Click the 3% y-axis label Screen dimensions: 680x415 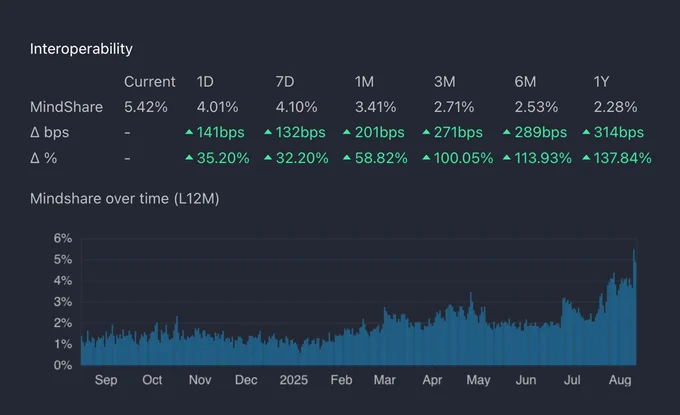[x=63, y=302]
